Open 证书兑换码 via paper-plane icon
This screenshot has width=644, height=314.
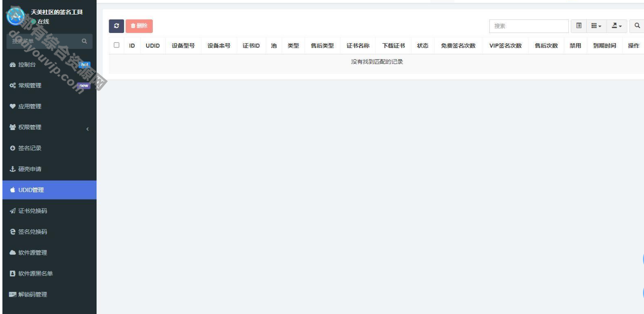pos(13,211)
